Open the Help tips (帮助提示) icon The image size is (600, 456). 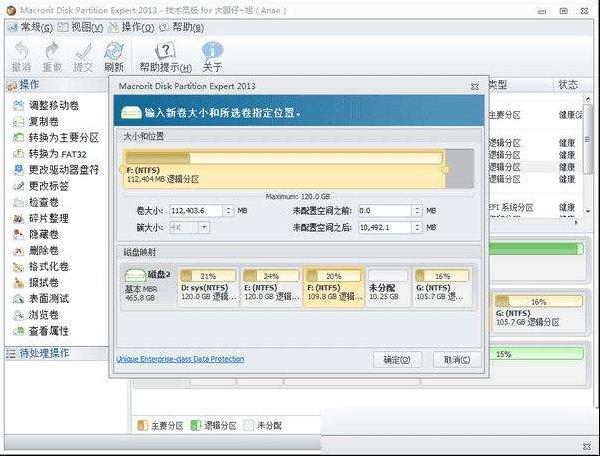(165, 57)
